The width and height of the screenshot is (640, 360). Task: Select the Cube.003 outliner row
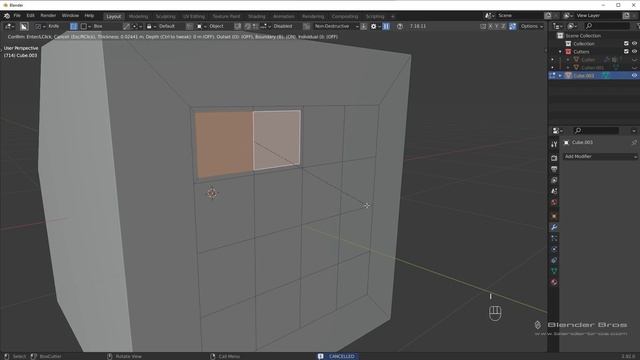click(593, 76)
